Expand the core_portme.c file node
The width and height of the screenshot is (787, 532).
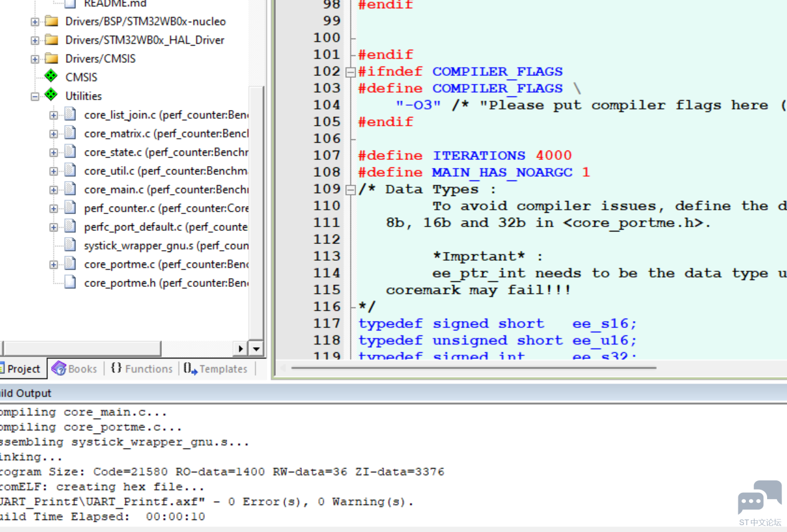click(54, 264)
